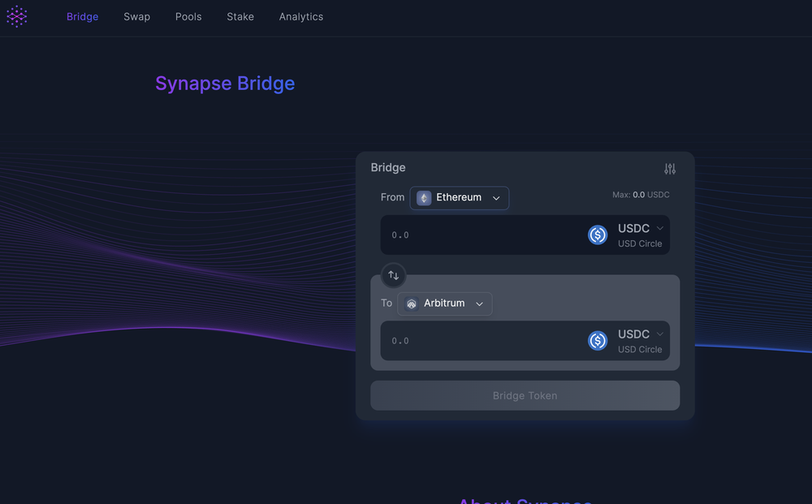Open the Ethereum From chain dropdown
Screen dimensions: 812x504
click(460, 198)
